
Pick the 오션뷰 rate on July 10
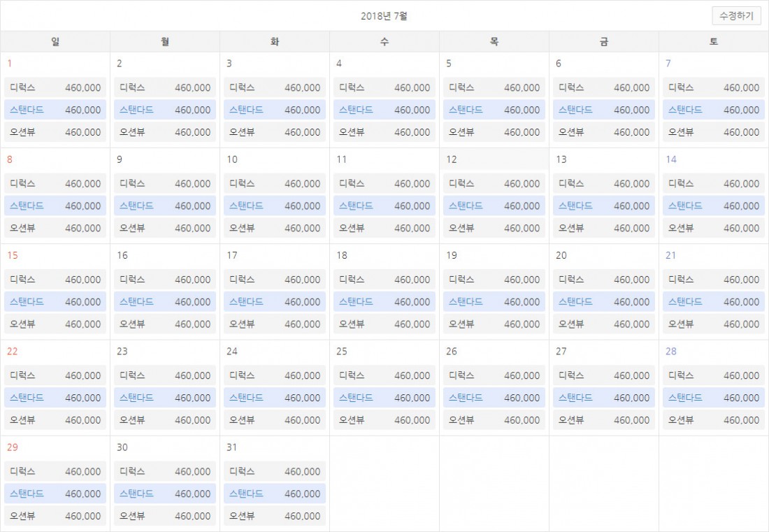[275, 228]
